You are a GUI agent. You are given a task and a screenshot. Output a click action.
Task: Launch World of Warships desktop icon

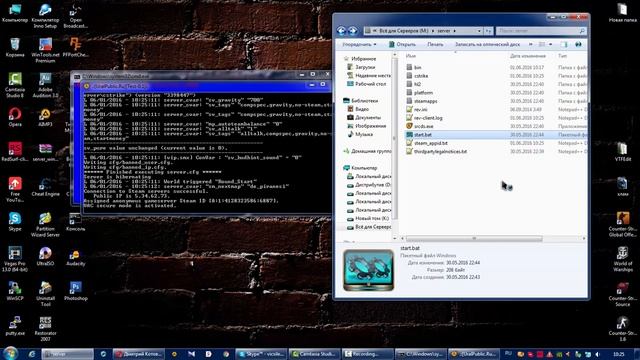tap(622, 260)
